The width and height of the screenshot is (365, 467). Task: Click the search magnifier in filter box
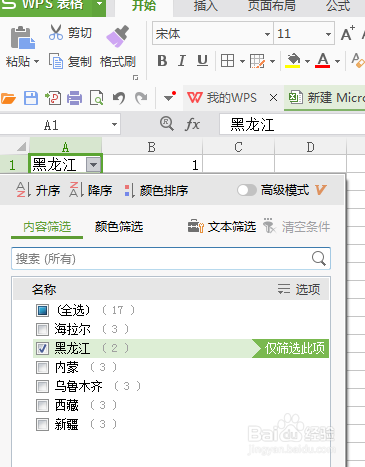tap(319, 258)
